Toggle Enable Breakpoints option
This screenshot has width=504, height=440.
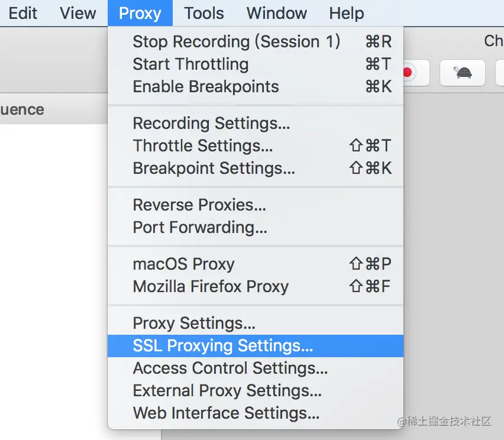206,86
